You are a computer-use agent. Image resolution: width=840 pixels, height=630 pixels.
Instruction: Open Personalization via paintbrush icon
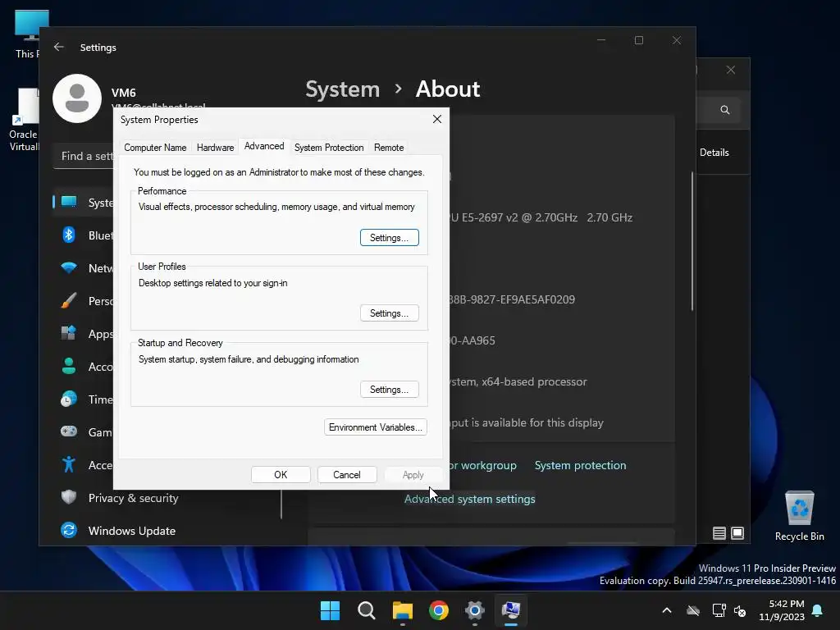pyautogui.click(x=69, y=300)
